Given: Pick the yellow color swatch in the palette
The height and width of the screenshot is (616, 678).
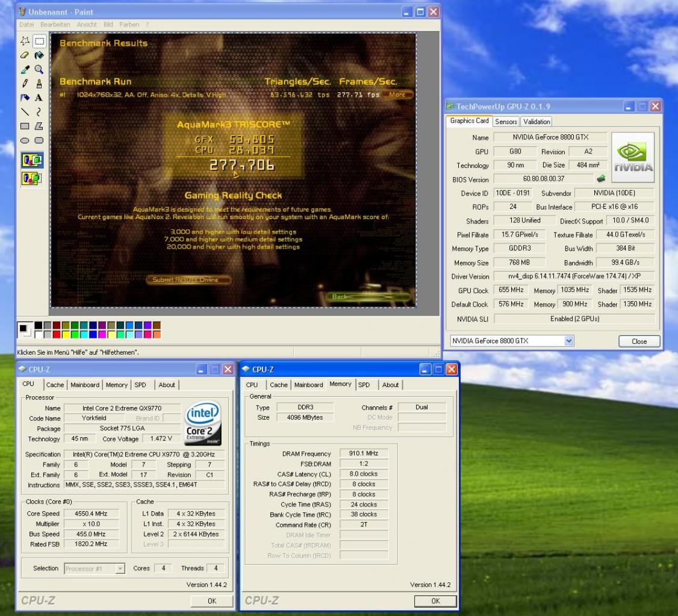Looking at the screenshot, I should pyautogui.click(x=65, y=334).
